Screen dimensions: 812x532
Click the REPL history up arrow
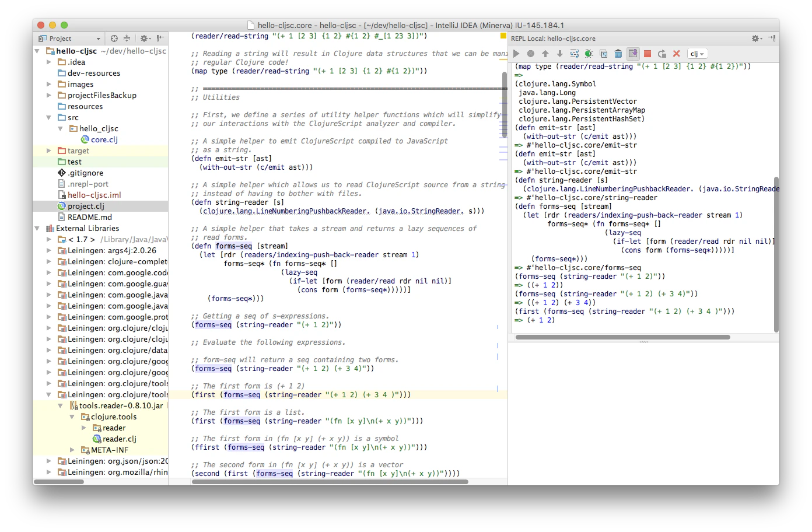point(545,54)
